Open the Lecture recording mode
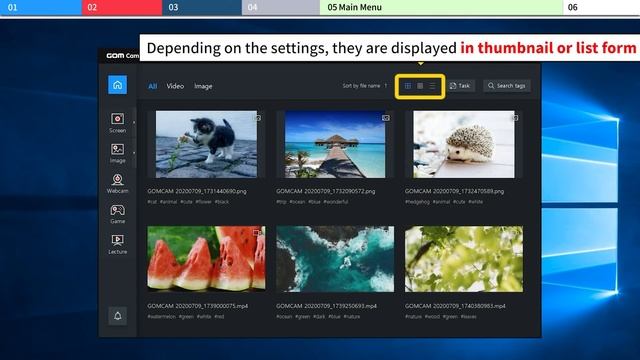The width and height of the screenshot is (640, 360). 118,244
